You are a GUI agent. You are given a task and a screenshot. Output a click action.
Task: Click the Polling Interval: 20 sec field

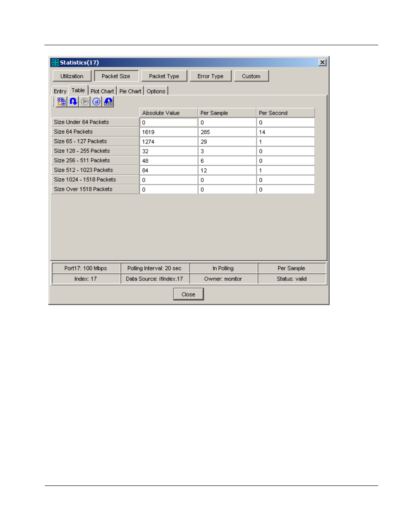point(155,268)
